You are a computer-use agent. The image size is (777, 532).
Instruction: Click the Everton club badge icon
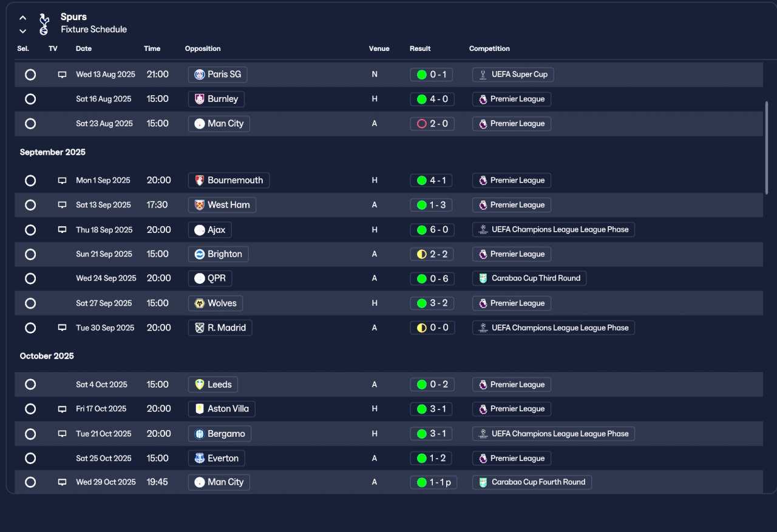pos(200,459)
